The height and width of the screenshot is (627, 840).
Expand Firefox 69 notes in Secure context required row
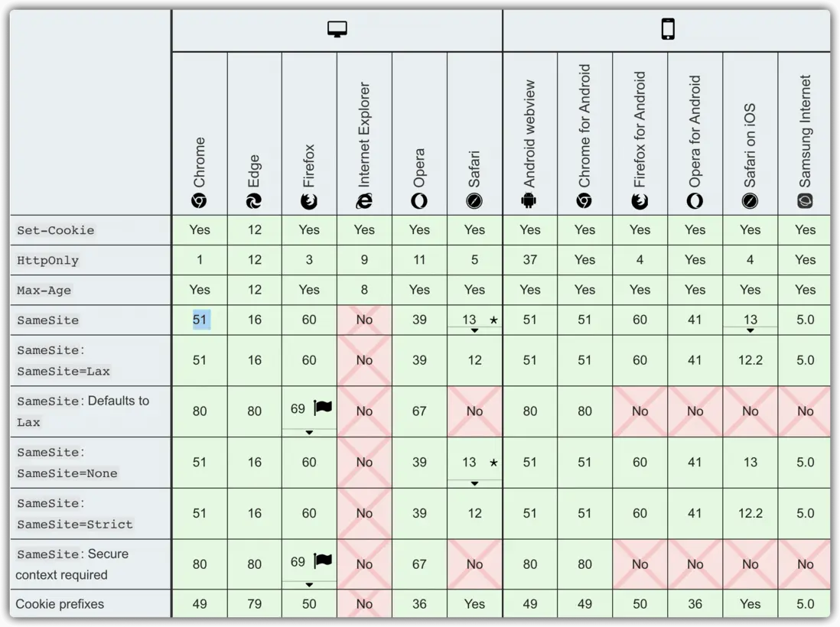click(x=309, y=585)
